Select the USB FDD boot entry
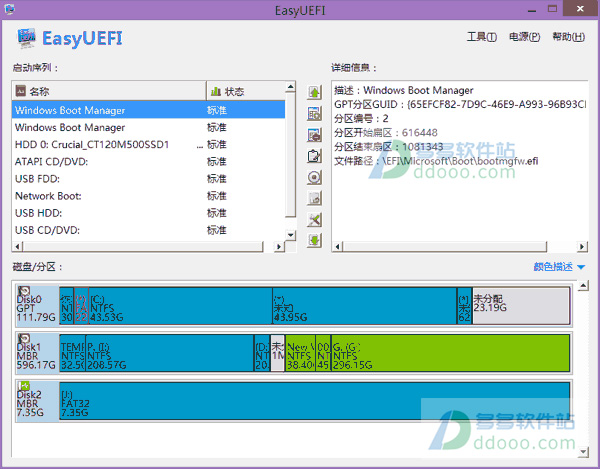The width and height of the screenshot is (600, 469). point(148,179)
